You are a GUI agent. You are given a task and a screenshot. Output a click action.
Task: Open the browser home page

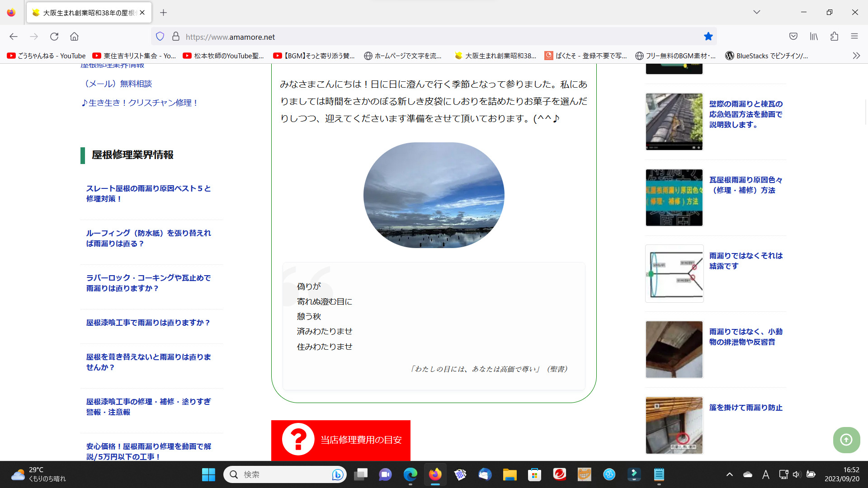(x=74, y=37)
